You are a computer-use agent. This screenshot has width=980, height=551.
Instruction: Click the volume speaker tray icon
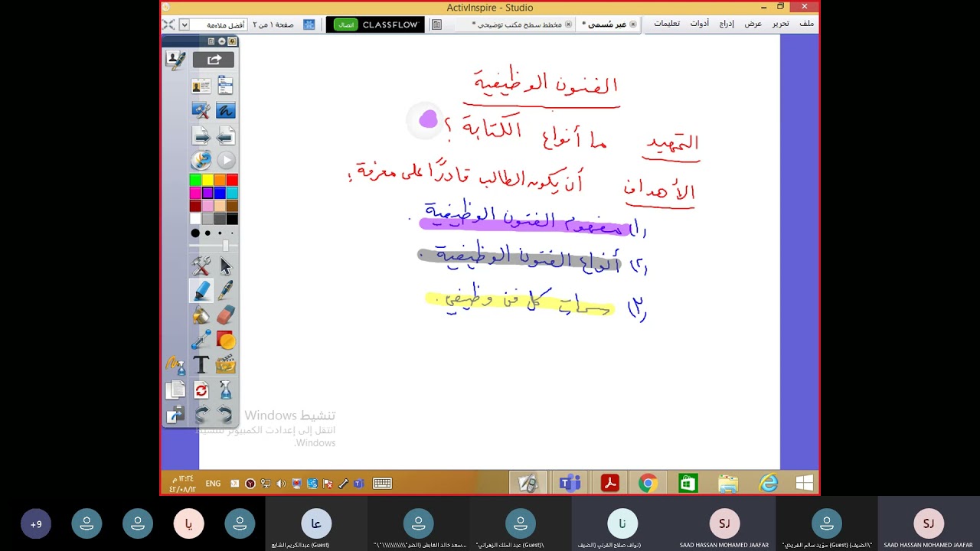pos(281,484)
